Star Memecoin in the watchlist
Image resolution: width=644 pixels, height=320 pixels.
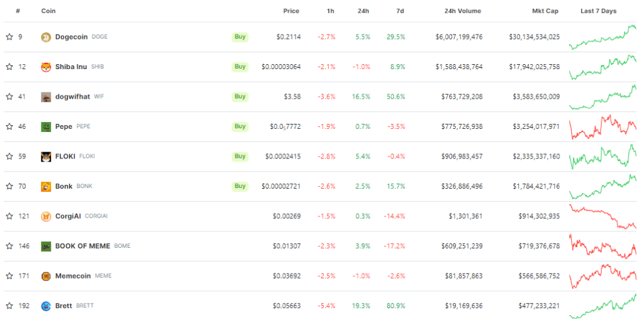[x=9, y=276]
